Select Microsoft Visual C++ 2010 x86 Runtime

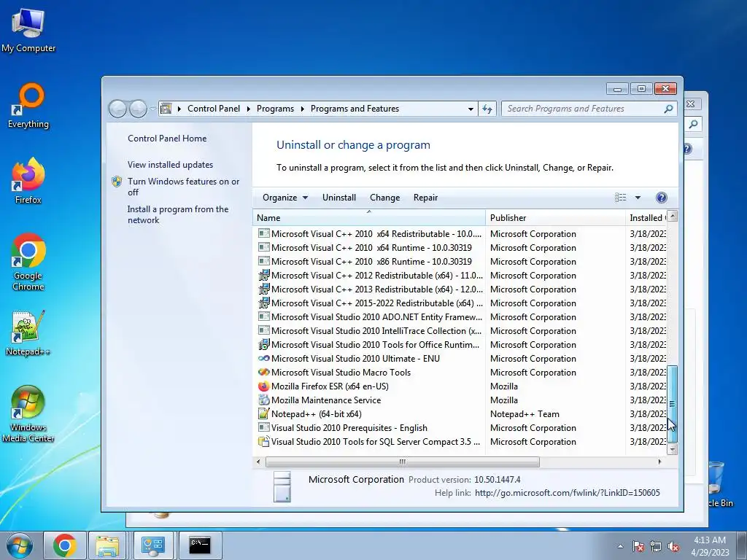[x=461, y=262]
